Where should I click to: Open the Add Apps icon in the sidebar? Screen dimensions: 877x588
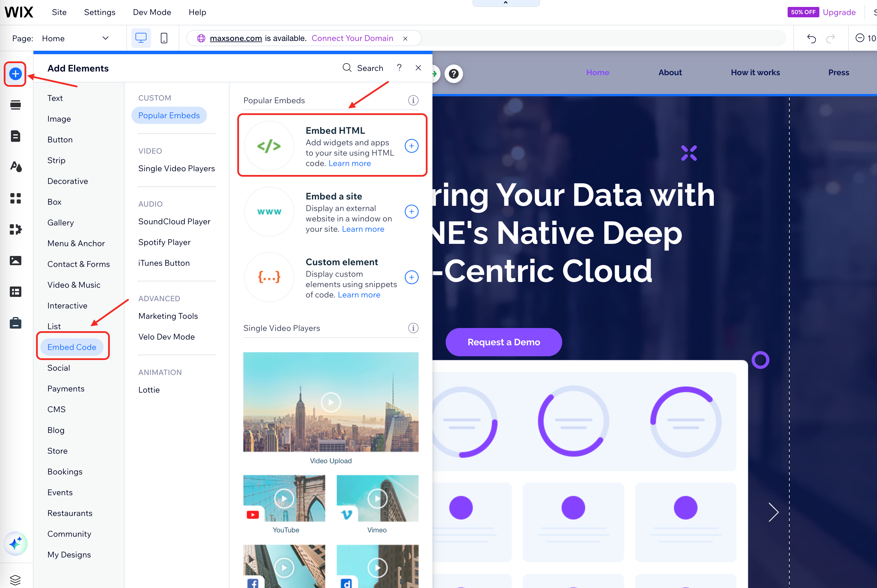[x=15, y=198]
